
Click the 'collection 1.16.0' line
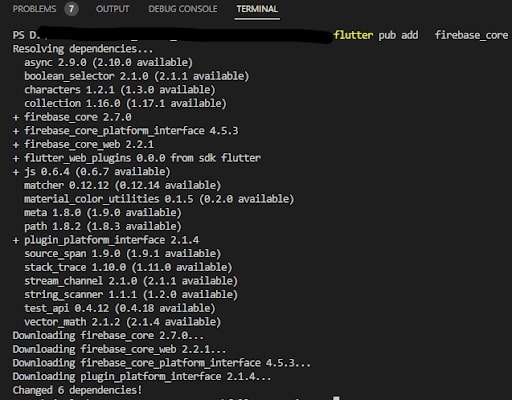125,103
